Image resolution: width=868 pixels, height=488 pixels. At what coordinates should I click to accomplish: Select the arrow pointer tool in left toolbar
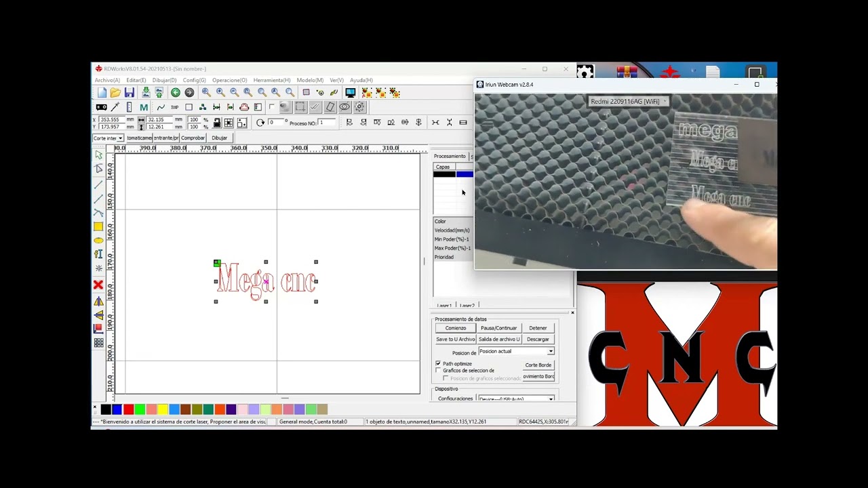(x=98, y=155)
